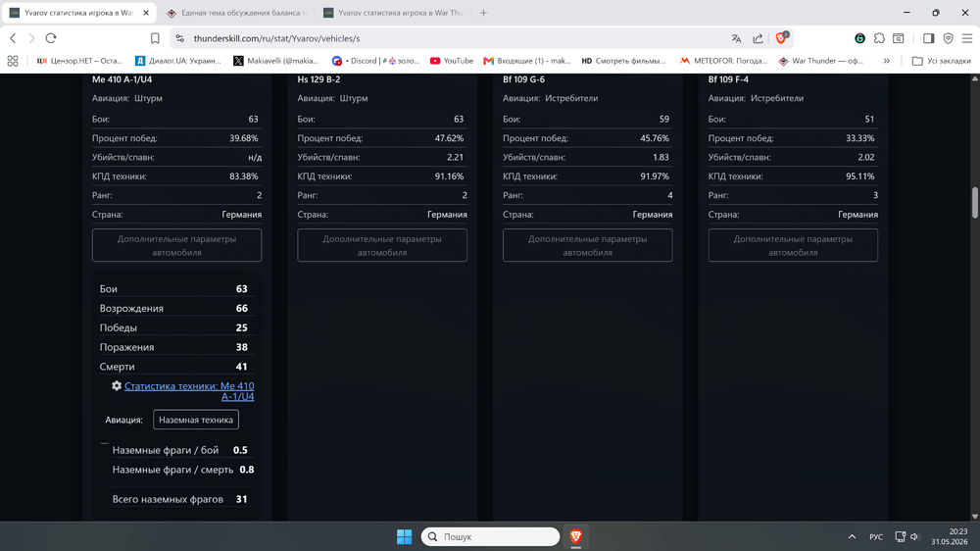This screenshot has height=551, width=980.
Task: Open site info icon in the address bar
Action: (180, 38)
